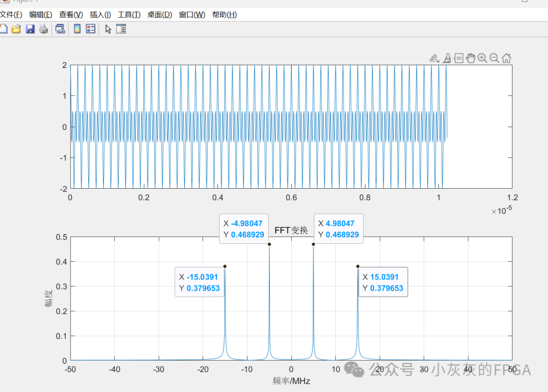This screenshot has width=548, height=392.
Task: Click x-axis tick label '-30' on FFT plot
Action: click(158, 369)
